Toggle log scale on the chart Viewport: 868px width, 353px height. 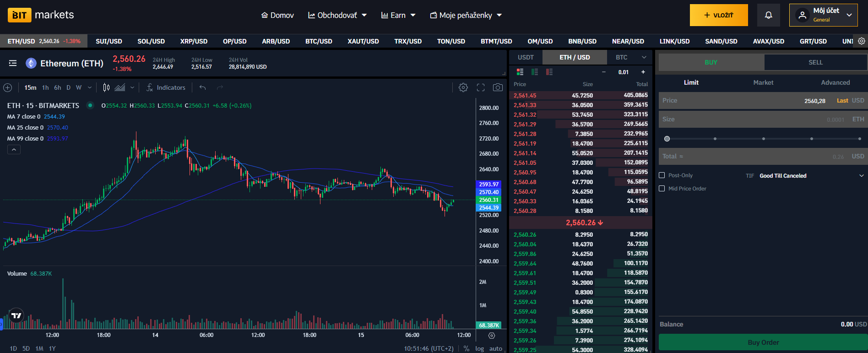[479, 348]
